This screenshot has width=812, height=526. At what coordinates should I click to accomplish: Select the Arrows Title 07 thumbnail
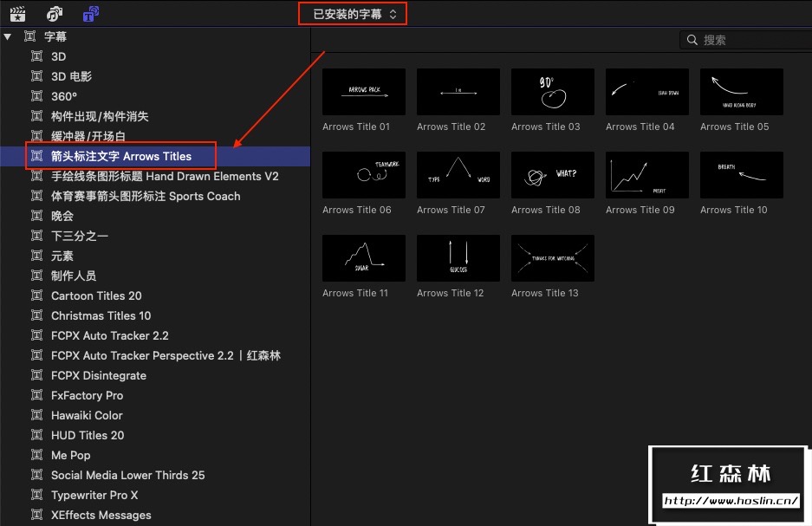458,175
